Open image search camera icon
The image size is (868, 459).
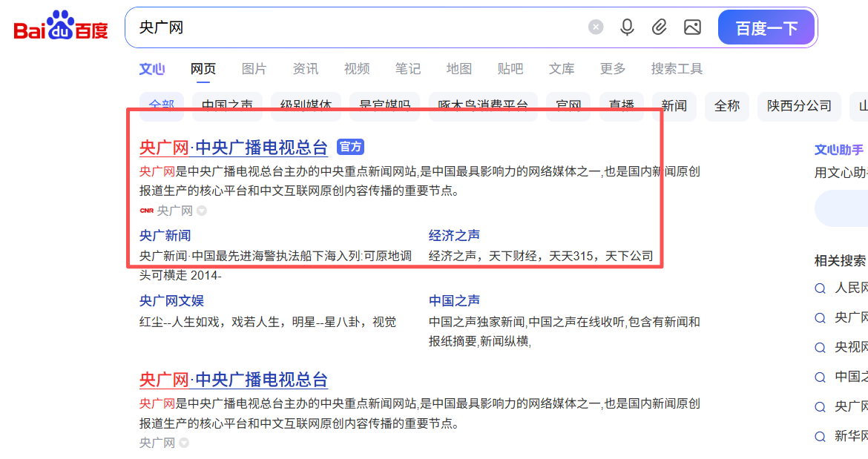[692, 27]
